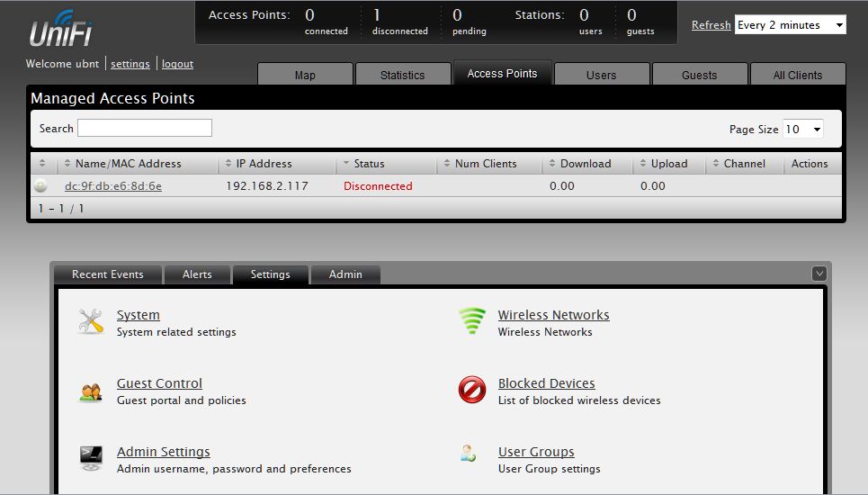
Task: Switch to the Statistics tab
Action: pos(402,75)
